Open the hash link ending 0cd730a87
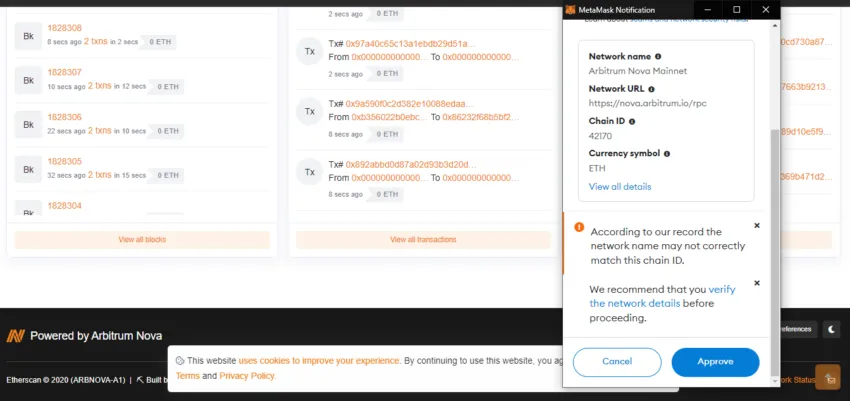Screen dimensions: 850x401 [806, 42]
